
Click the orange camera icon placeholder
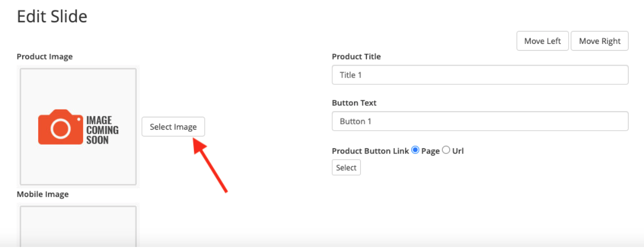click(x=60, y=127)
